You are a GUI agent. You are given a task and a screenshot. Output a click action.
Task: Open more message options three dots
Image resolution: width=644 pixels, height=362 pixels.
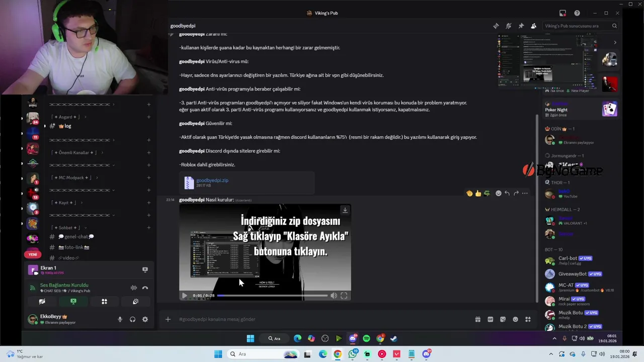point(525,193)
